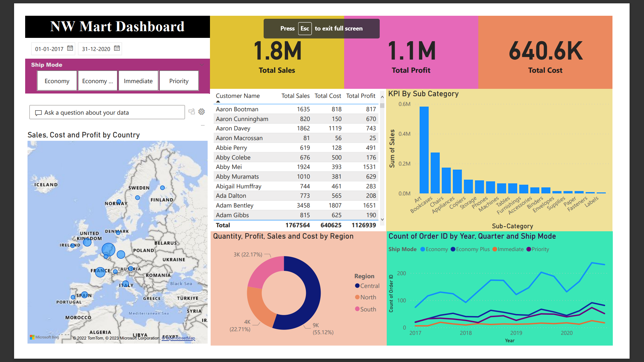
Task: Click the Central region legend bullet on donut chart
Action: 357,286
